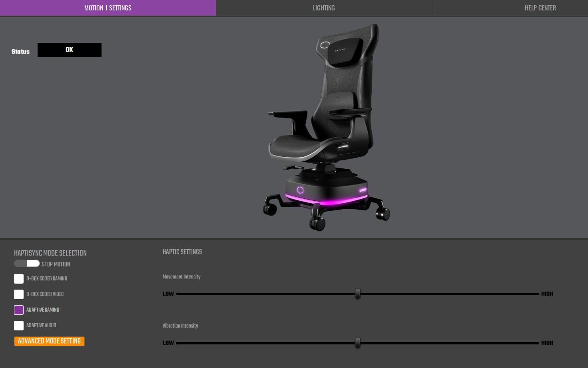Toggle the Stop Motion switch

pos(27,264)
